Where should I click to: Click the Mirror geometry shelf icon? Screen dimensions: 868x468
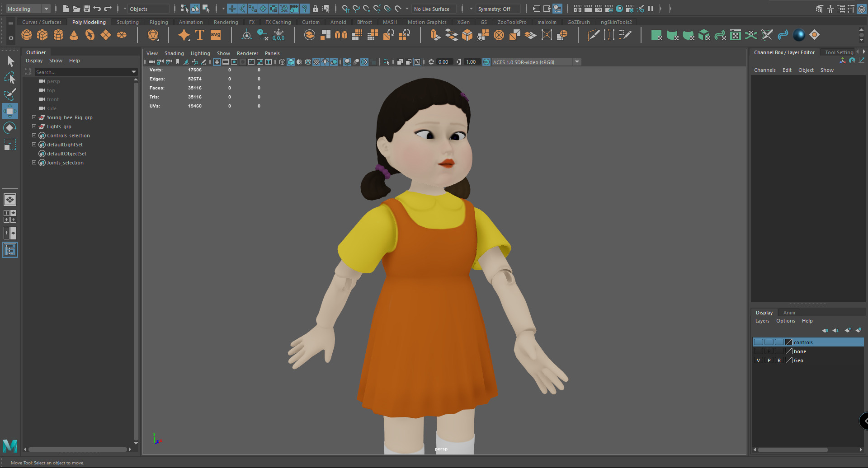tap(341, 35)
